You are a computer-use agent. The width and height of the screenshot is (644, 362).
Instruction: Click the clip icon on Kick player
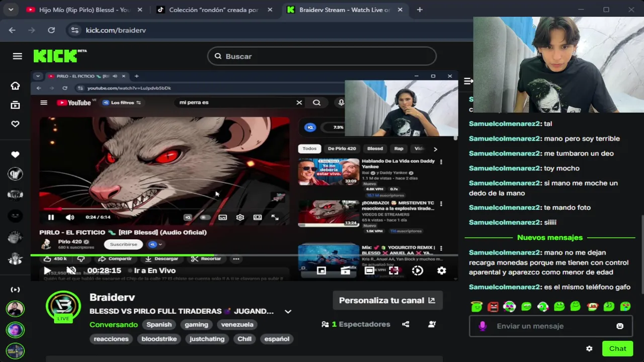click(x=345, y=270)
